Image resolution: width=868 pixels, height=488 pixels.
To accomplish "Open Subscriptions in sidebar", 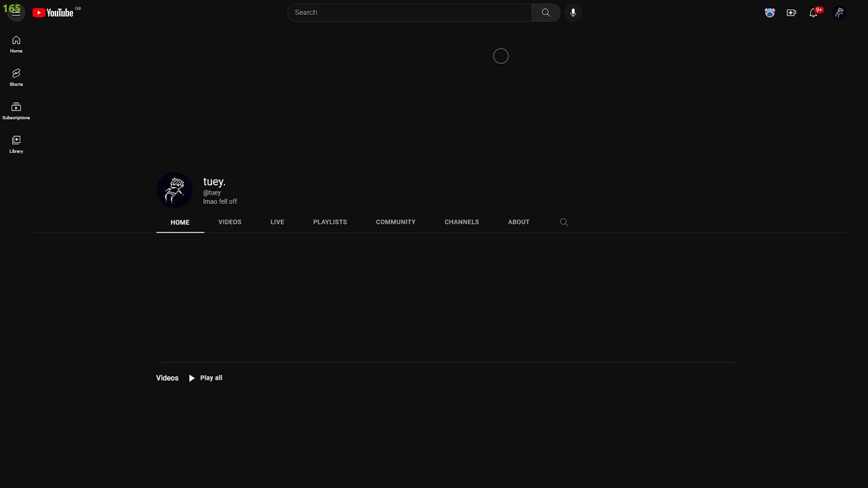I will [x=16, y=110].
